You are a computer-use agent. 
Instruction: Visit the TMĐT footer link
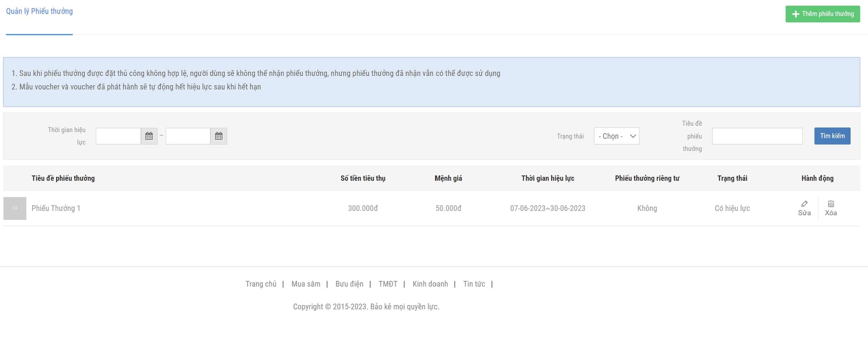(x=388, y=284)
